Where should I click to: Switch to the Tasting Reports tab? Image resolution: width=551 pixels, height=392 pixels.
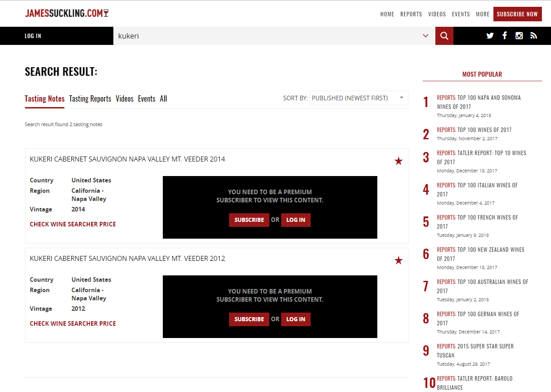pos(90,99)
